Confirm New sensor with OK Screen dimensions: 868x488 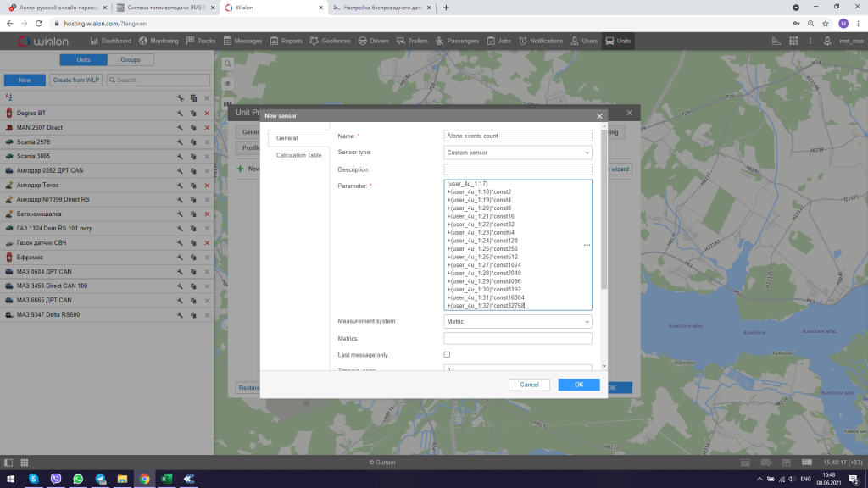pos(579,385)
